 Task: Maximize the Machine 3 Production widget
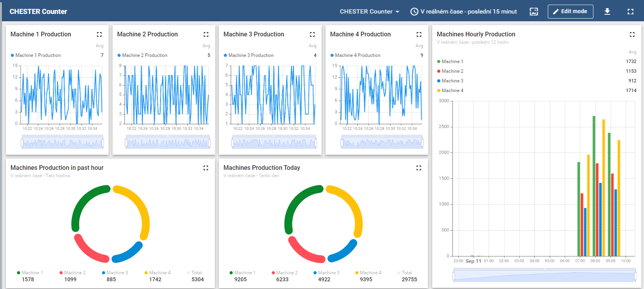click(x=312, y=34)
